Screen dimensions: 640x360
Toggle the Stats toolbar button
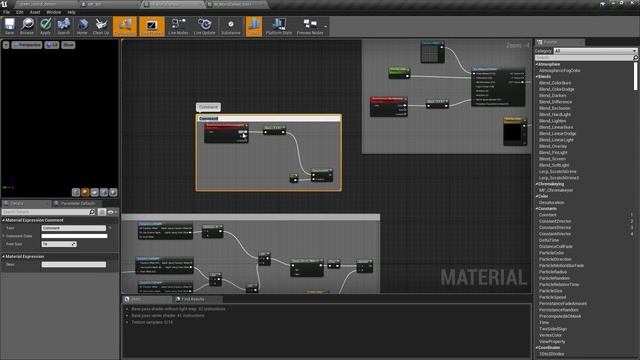tap(253, 27)
